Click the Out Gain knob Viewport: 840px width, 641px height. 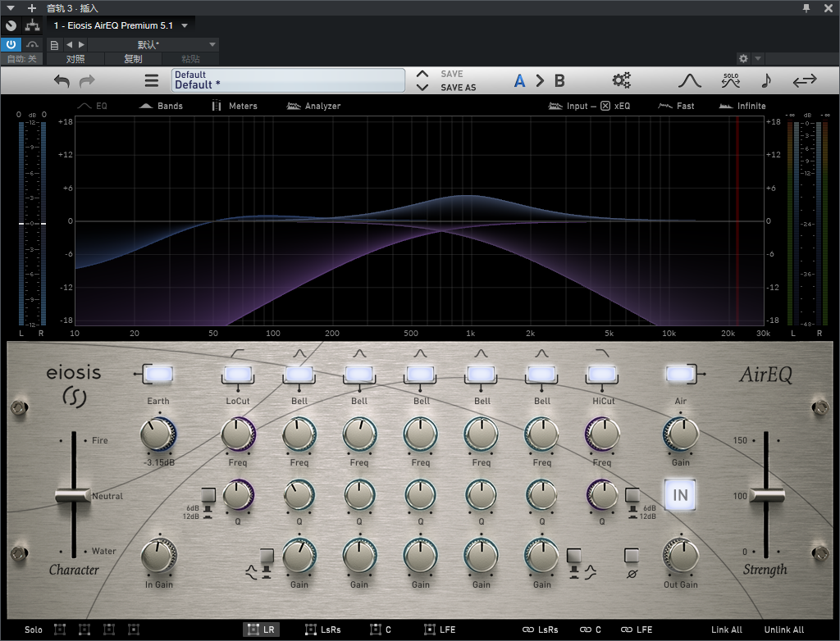tap(681, 556)
